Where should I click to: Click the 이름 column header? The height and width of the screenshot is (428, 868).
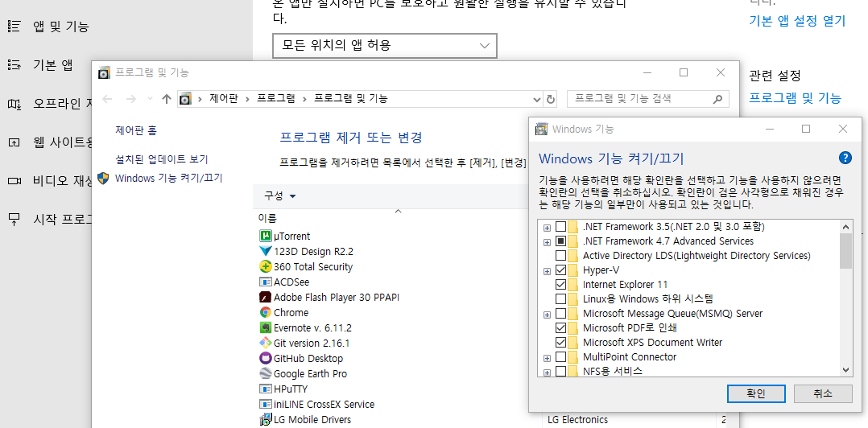coord(267,218)
